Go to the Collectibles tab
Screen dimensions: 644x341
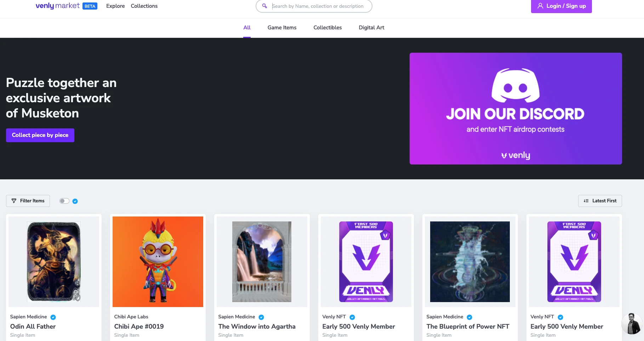(327, 28)
